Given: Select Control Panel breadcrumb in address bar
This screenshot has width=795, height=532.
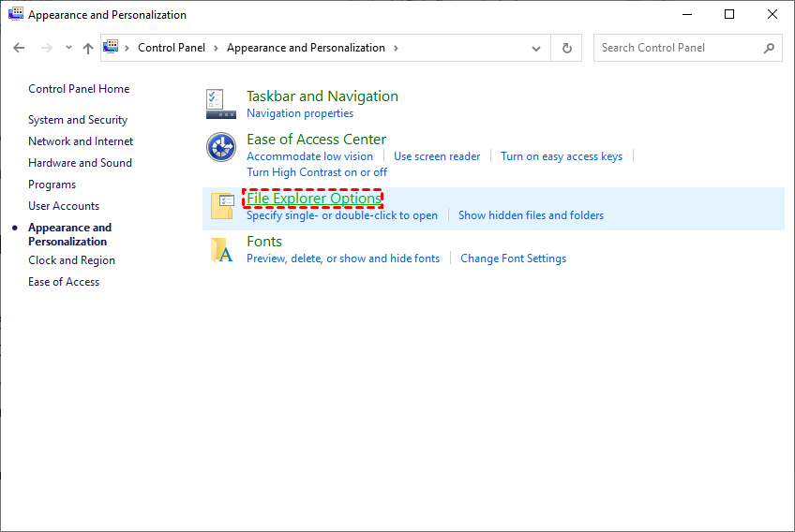Looking at the screenshot, I should click(x=172, y=48).
